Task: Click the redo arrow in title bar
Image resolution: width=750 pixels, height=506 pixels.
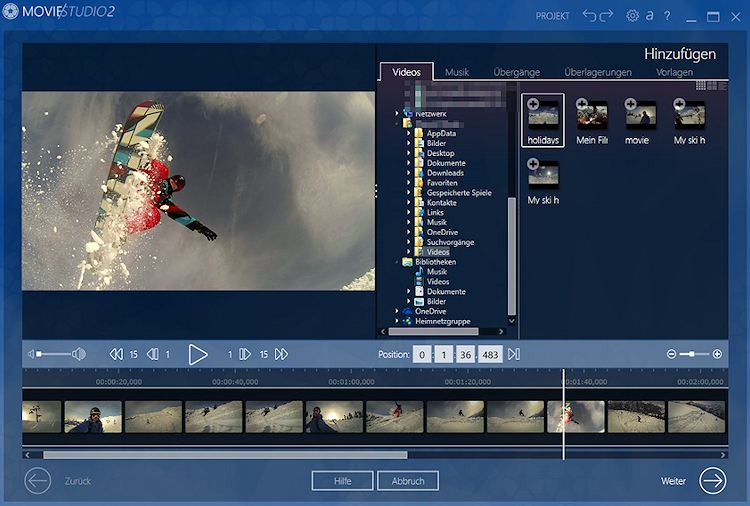Action: point(606,16)
